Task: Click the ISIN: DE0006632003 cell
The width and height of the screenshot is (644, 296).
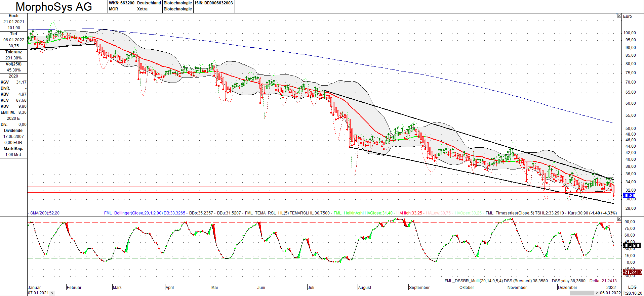Action: pyautogui.click(x=214, y=3)
